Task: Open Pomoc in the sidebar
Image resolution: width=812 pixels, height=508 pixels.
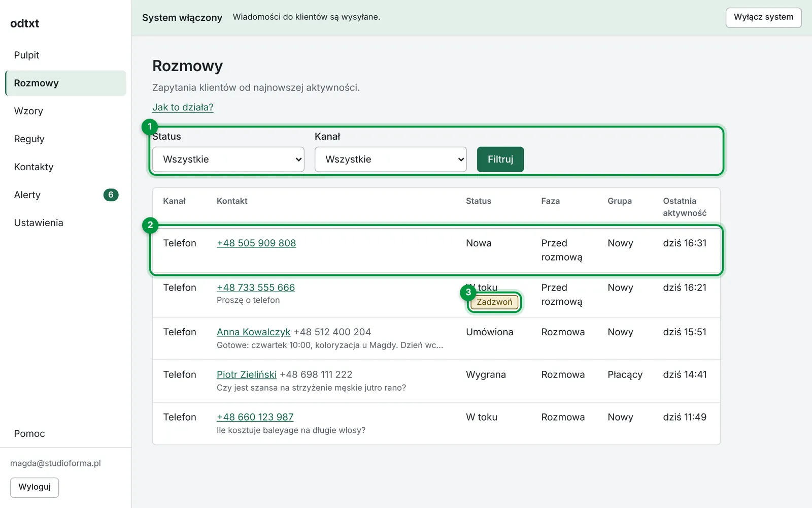Action: coord(65,433)
